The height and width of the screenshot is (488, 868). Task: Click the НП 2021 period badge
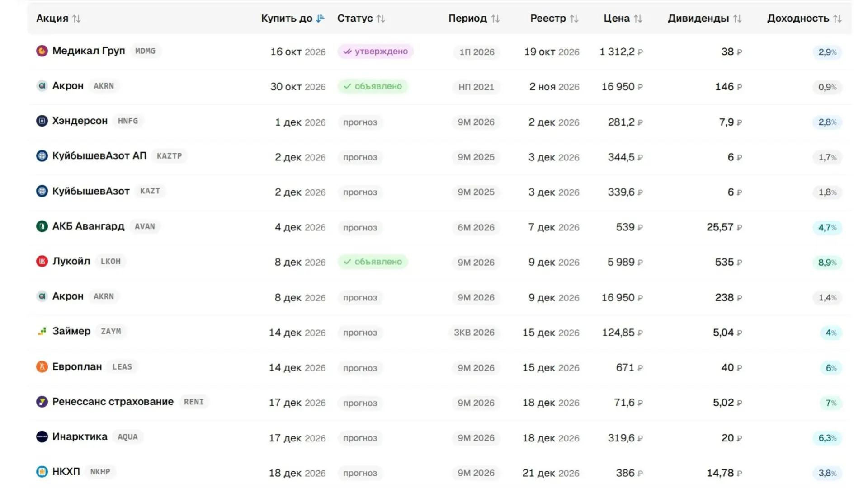[476, 87]
